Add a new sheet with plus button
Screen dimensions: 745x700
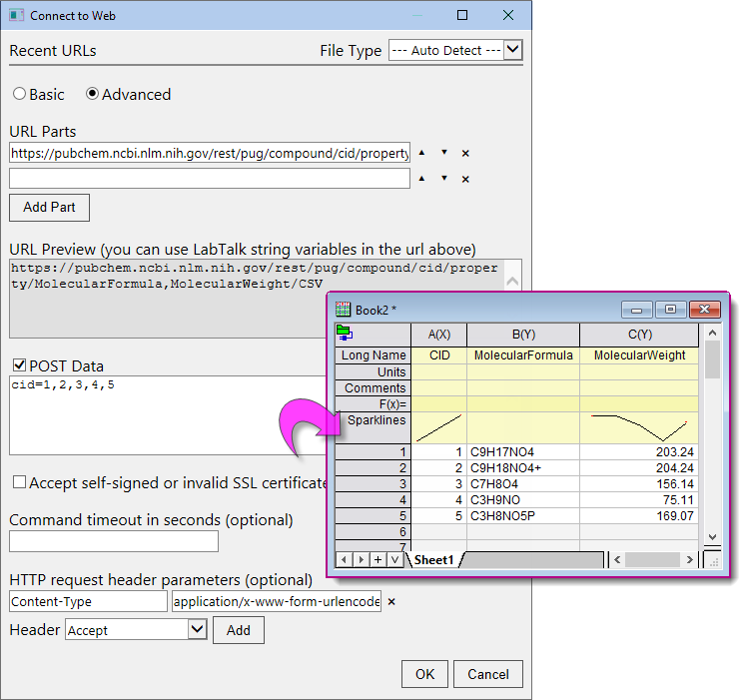(378, 560)
